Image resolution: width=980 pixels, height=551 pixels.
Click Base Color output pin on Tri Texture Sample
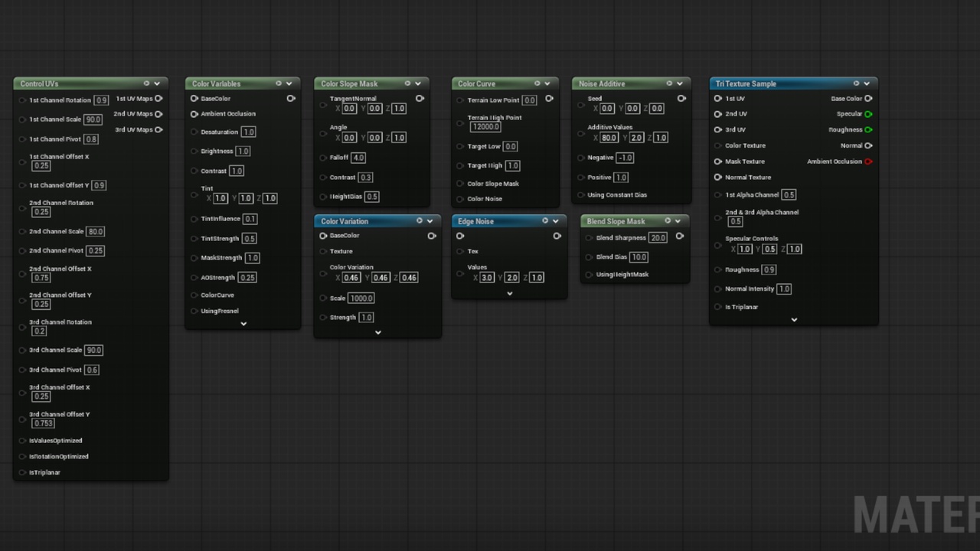point(868,99)
